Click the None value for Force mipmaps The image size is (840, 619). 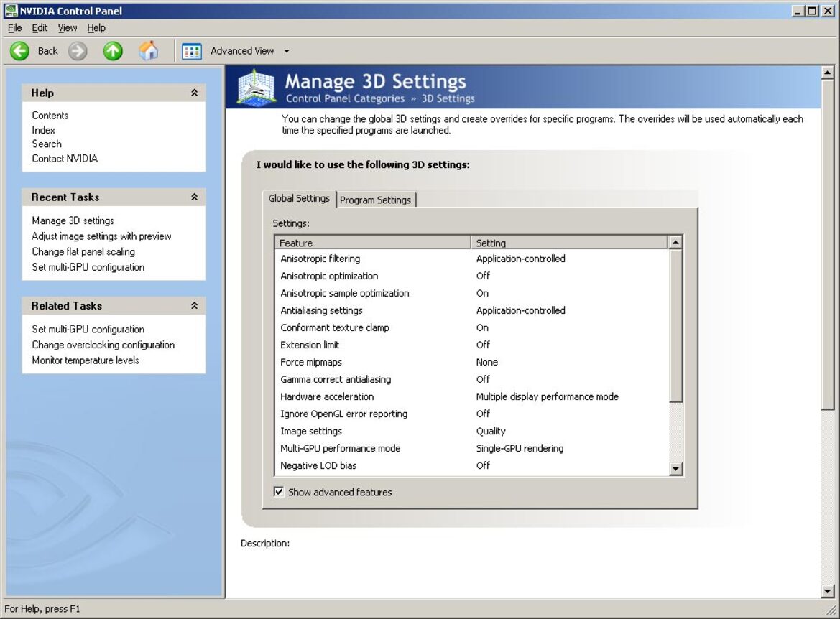point(487,362)
